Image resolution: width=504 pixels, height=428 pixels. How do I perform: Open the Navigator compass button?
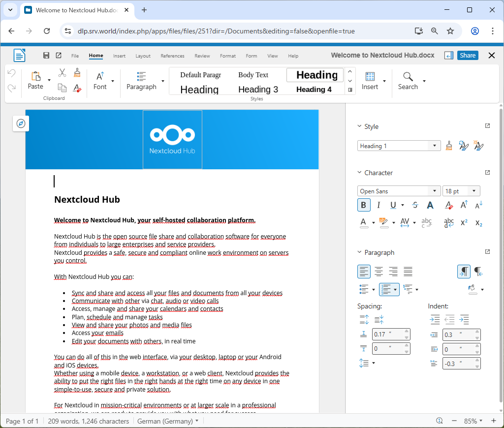(21, 123)
